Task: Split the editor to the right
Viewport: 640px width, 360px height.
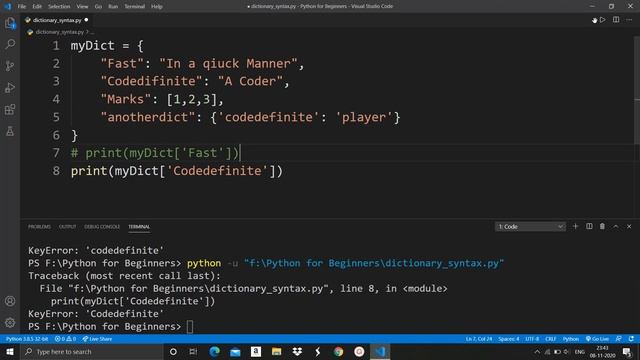Action: click(616, 20)
